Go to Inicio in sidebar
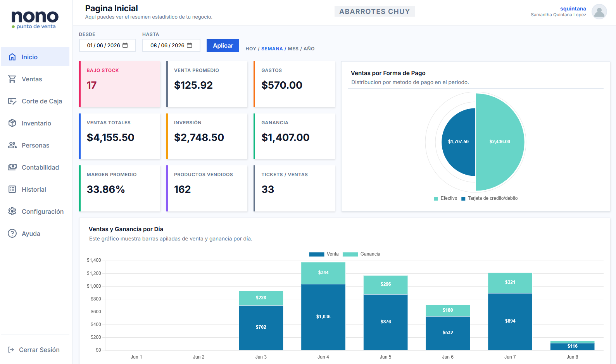 pos(35,57)
